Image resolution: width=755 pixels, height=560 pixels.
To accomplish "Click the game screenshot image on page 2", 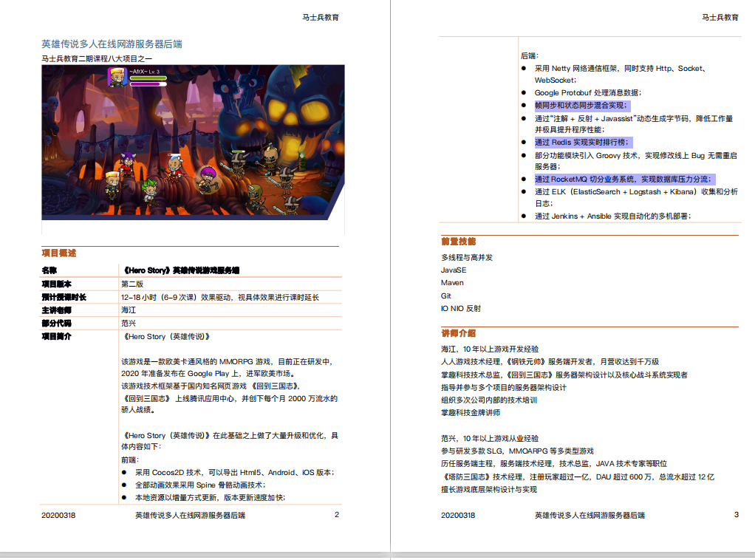I will (193, 143).
